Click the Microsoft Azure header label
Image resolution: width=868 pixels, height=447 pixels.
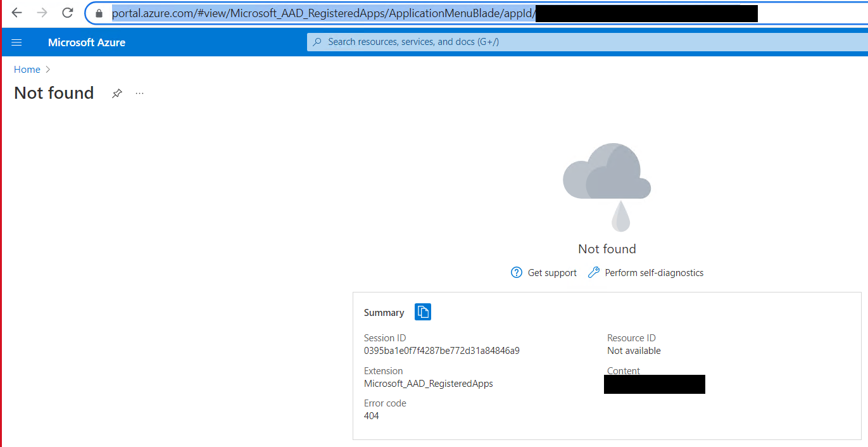point(86,42)
